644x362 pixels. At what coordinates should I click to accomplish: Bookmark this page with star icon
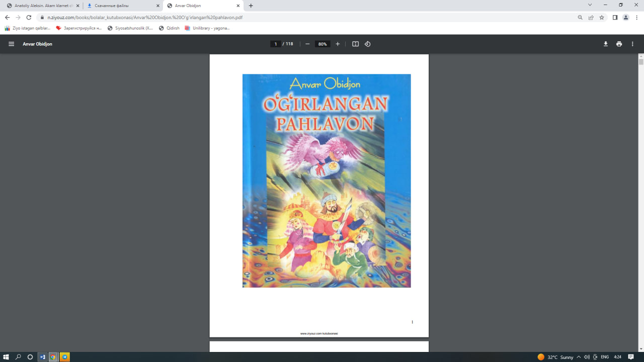pos(602,17)
